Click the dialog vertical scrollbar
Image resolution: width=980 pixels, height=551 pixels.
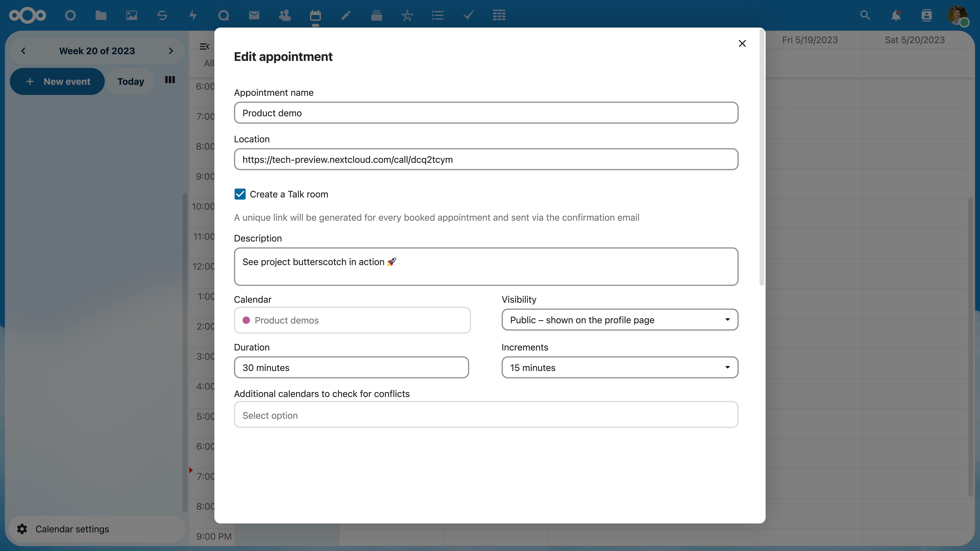point(762,158)
